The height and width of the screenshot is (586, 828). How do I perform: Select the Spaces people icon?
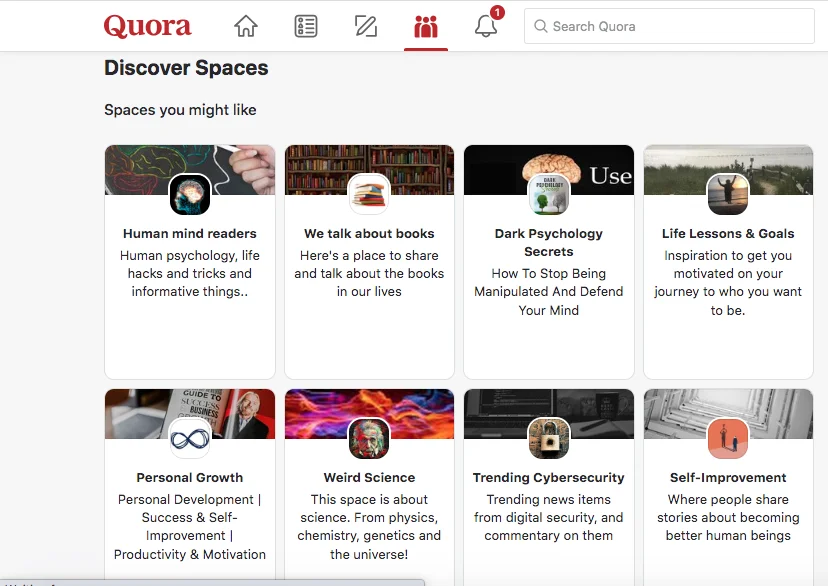click(x=426, y=26)
